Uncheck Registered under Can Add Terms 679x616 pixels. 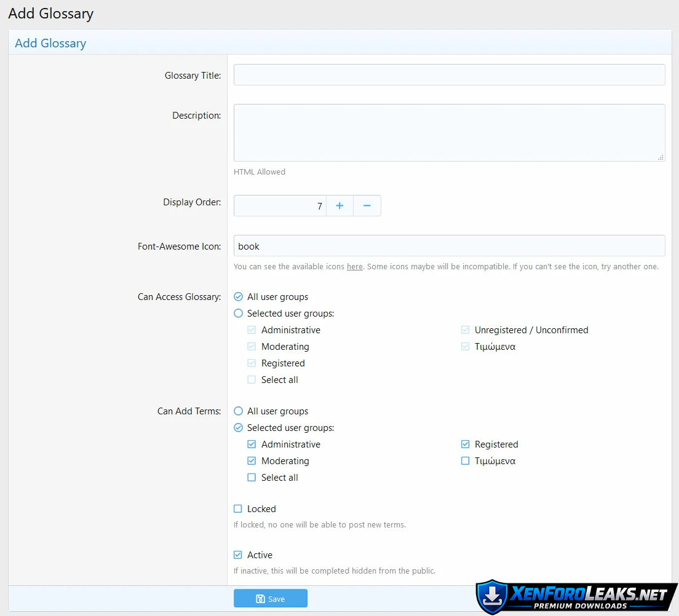pyautogui.click(x=466, y=444)
